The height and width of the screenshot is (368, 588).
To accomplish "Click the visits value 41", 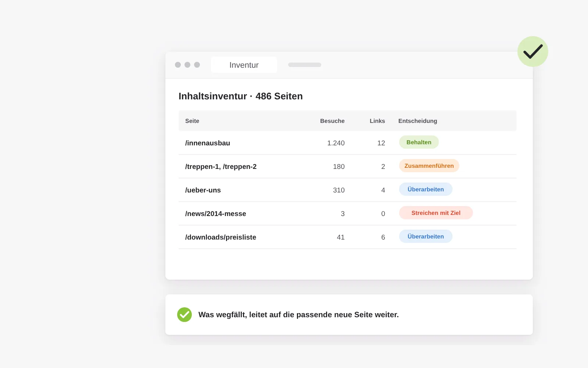I will [341, 237].
